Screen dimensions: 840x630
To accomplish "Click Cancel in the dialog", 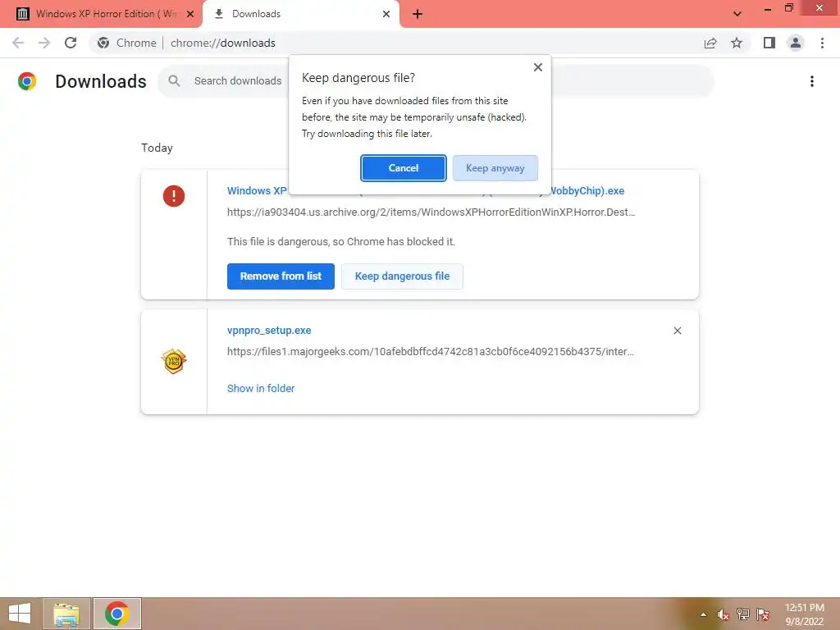I will click(x=404, y=168).
